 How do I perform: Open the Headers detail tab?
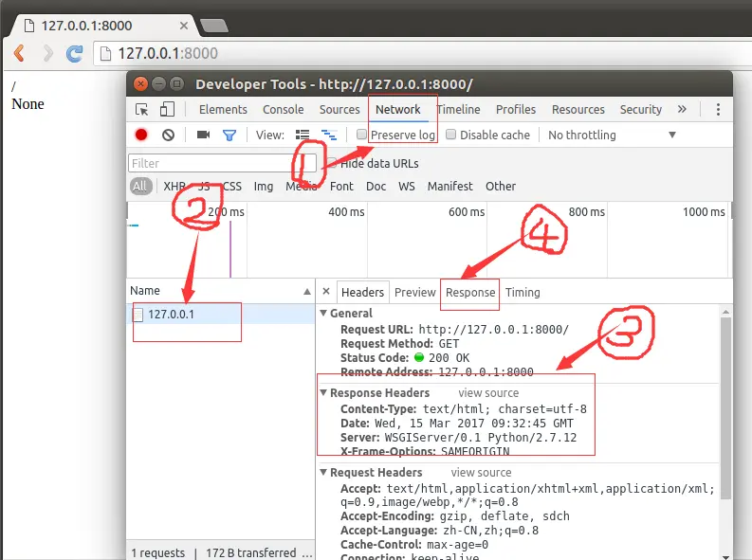coord(362,292)
